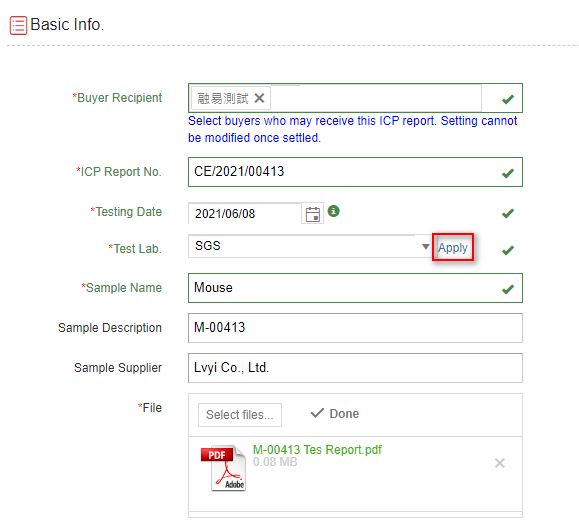Open the M-00413 Tes Report.pdf link
The height and width of the screenshot is (528, 579).
click(317, 450)
